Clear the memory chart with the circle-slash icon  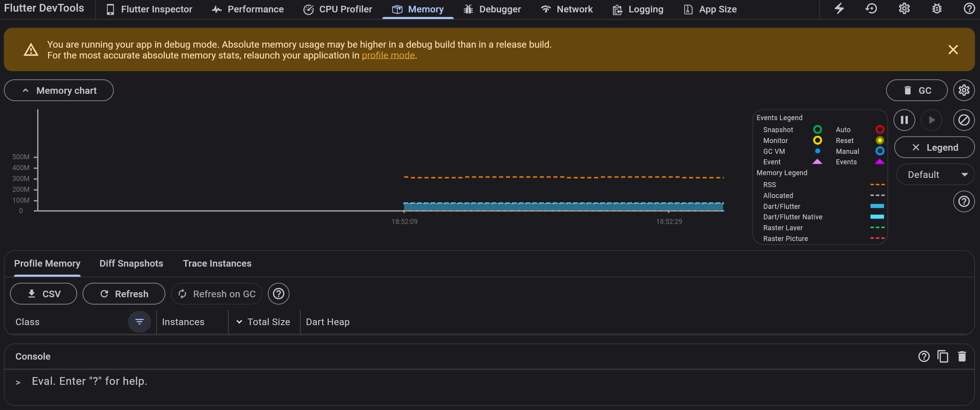(964, 120)
